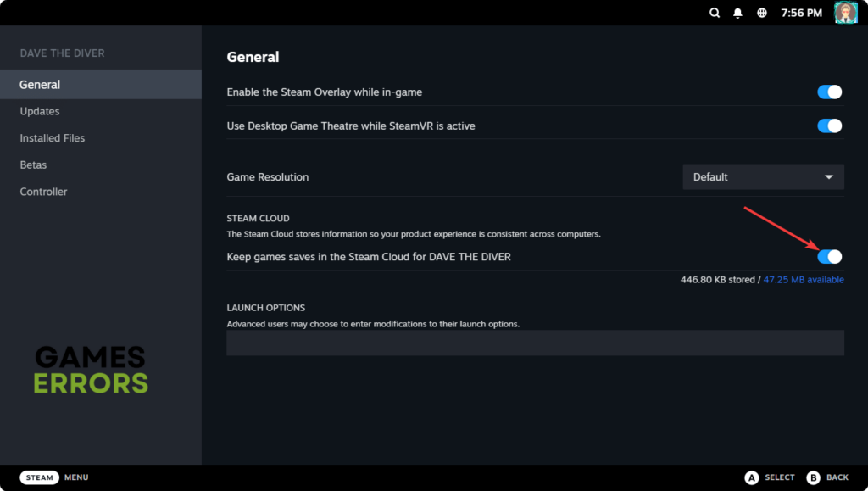Open notifications via the bell icon
The height and width of the screenshot is (491, 868).
pos(737,13)
